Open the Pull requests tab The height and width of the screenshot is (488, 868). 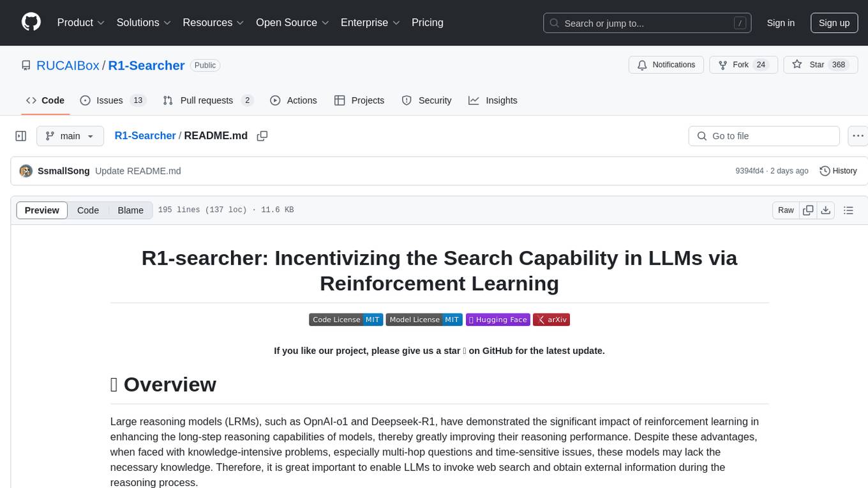[x=208, y=100]
